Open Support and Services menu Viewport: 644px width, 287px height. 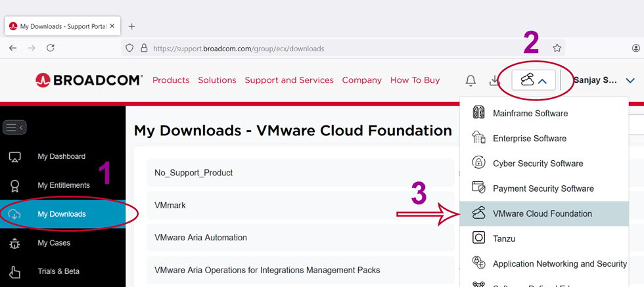coord(289,80)
